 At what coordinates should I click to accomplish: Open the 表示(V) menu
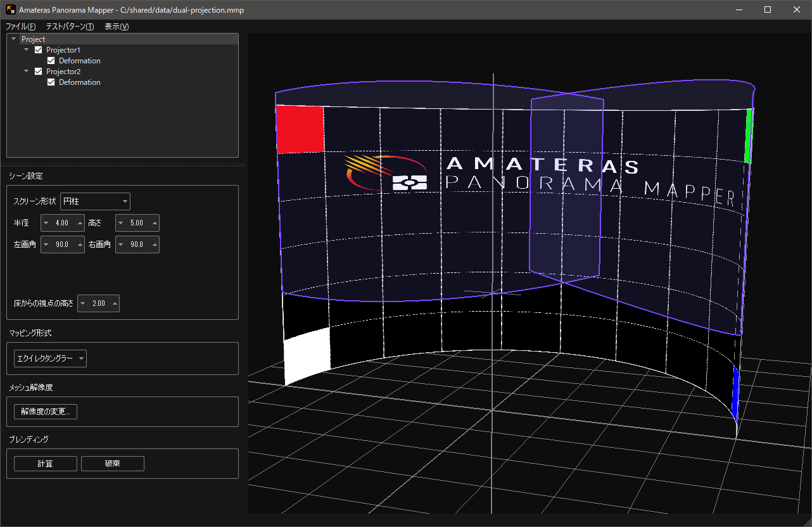[117, 27]
